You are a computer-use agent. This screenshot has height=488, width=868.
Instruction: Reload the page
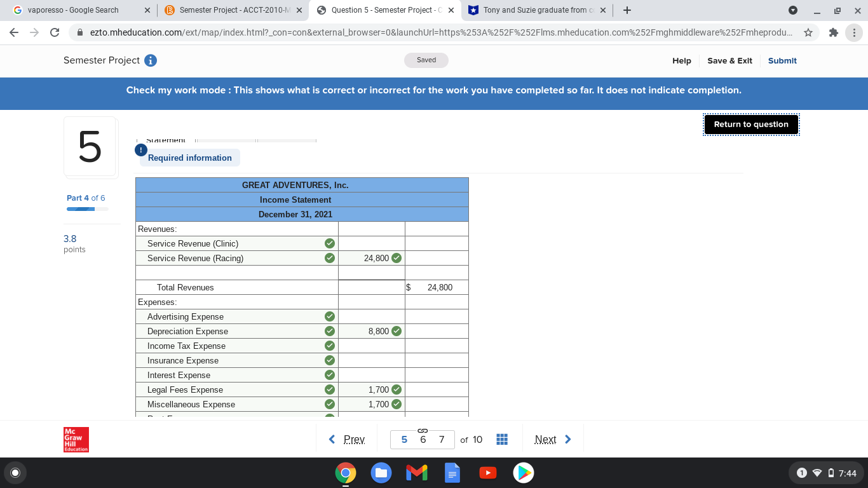click(55, 32)
